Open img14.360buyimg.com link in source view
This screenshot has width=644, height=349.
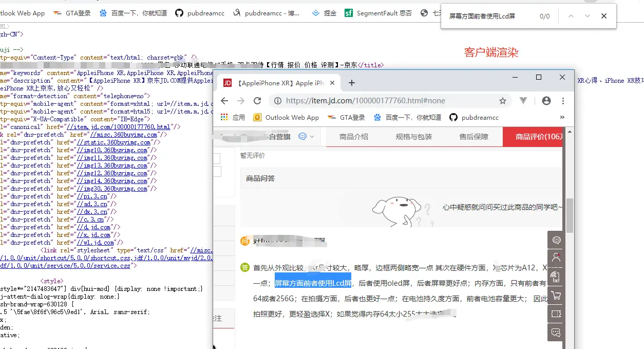tap(111, 181)
